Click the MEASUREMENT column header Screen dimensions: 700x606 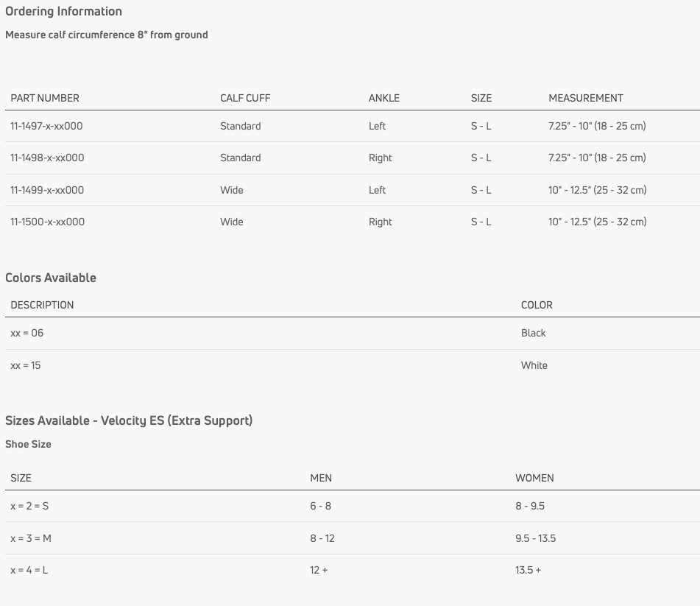tap(586, 98)
